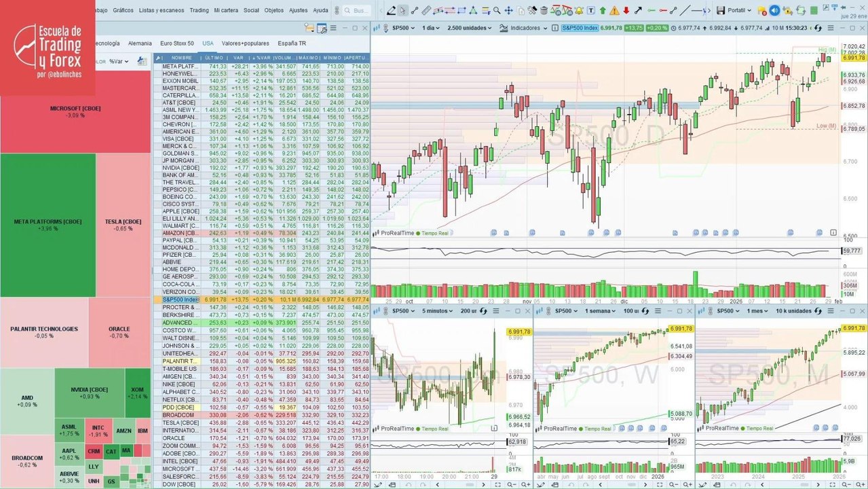Image resolution: width=868 pixels, height=489 pixels.
Task: Select the BROADCOM row in list
Action: 262,415
